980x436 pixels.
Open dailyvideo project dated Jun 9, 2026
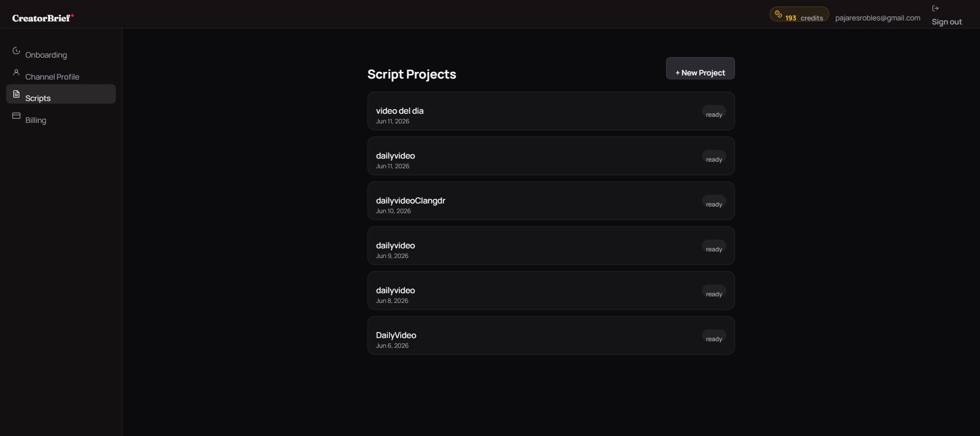[x=551, y=246]
